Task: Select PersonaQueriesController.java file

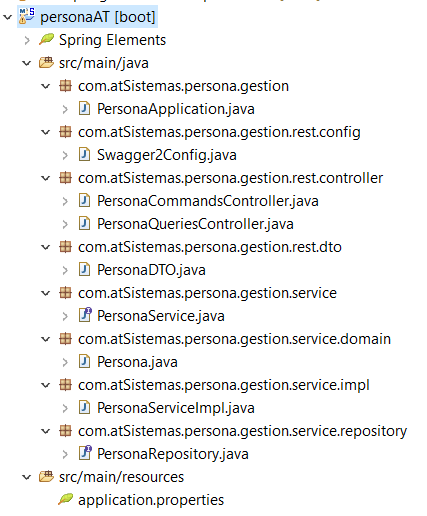Action: [x=195, y=224]
